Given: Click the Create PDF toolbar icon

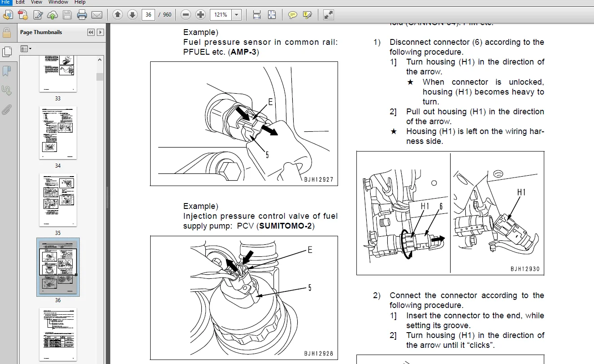Looking at the screenshot, I should click(x=22, y=15).
